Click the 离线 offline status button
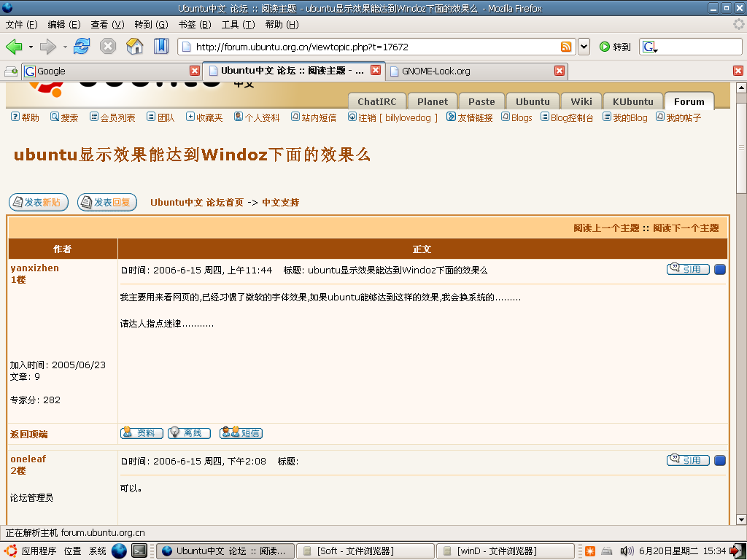The height and width of the screenshot is (560, 747). pyautogui.click(x=189, y=432)
